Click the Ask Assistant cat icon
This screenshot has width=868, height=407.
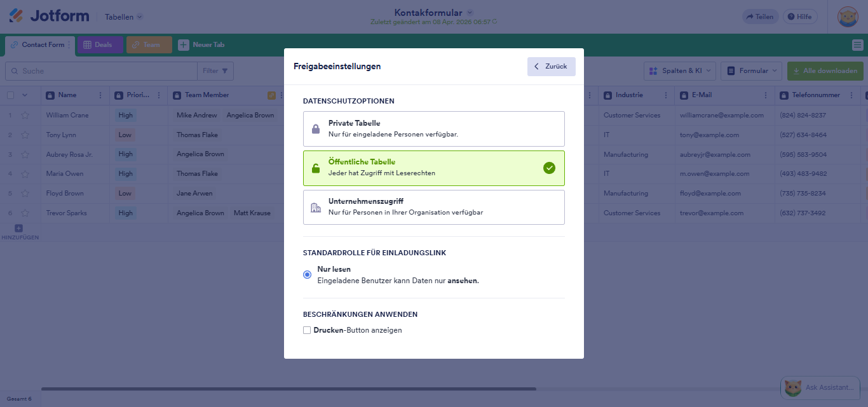coord(792,387)
